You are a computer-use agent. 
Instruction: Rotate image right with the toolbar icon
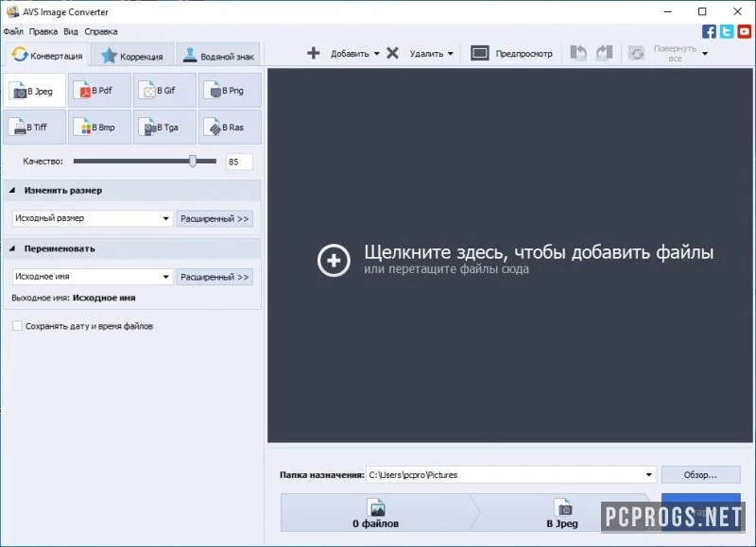[604, 53]
